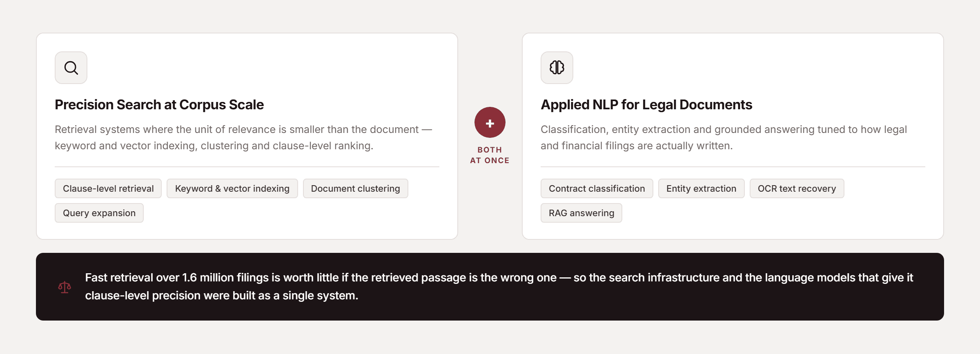Click the BOTH AT ONCE label

[x=490, y=155]
